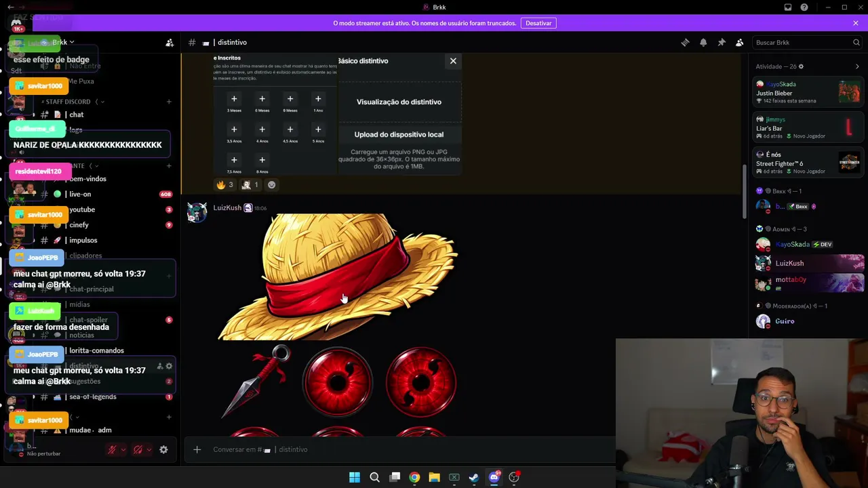Click the fire emoji reaction
Screen dimensions: 868x488
coord(224,184)
